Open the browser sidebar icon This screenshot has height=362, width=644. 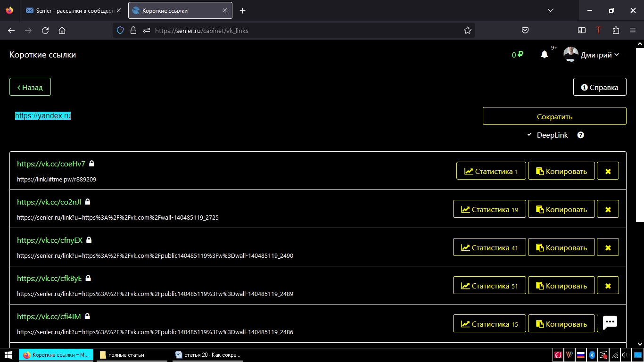tap(582, 30)
